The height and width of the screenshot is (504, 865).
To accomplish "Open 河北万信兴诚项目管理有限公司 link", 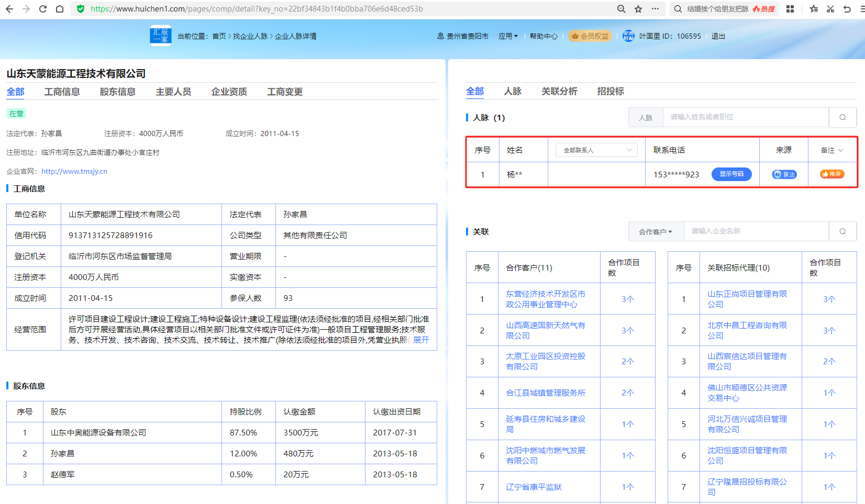I will click(x=747, y=424).
